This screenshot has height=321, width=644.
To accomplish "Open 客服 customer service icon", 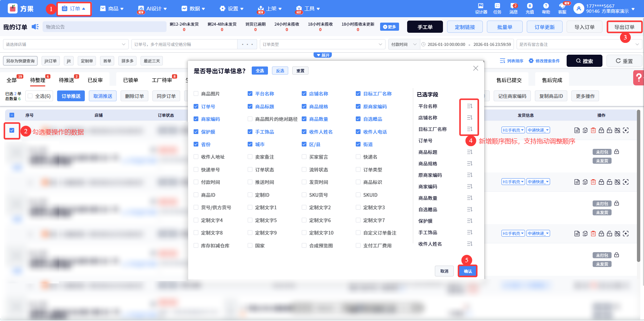I will click(562, 8).
